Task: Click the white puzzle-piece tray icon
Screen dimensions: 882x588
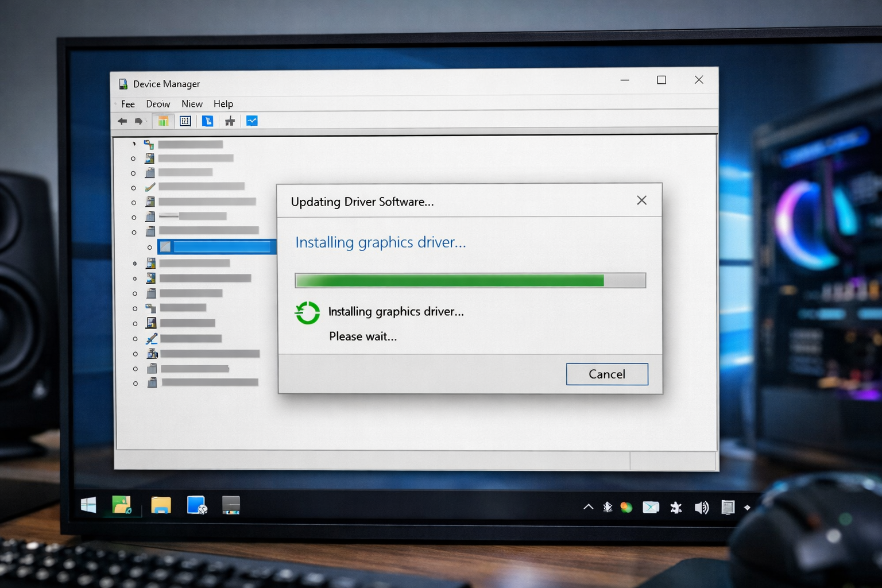Action: coord(676,507)
